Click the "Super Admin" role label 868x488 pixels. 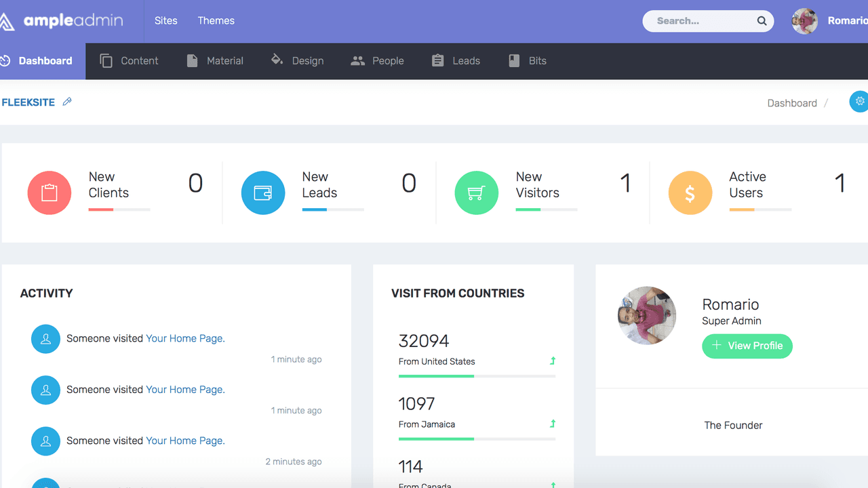[732, 321]
